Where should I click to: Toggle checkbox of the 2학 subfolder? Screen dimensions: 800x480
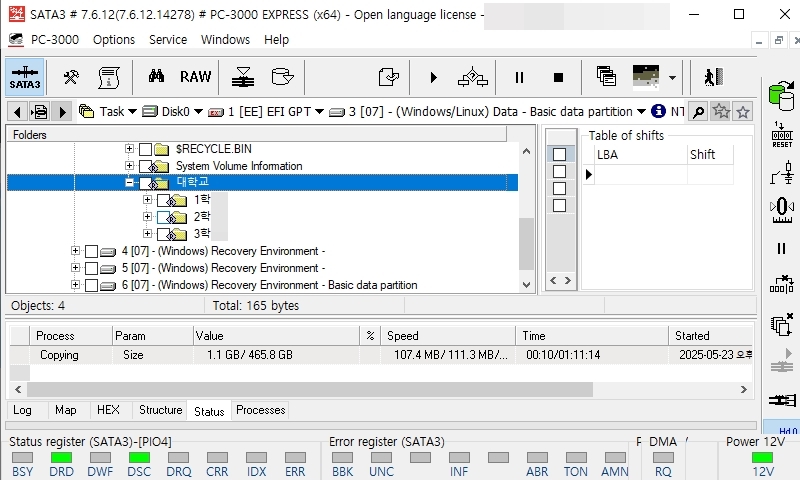[163, 217]
